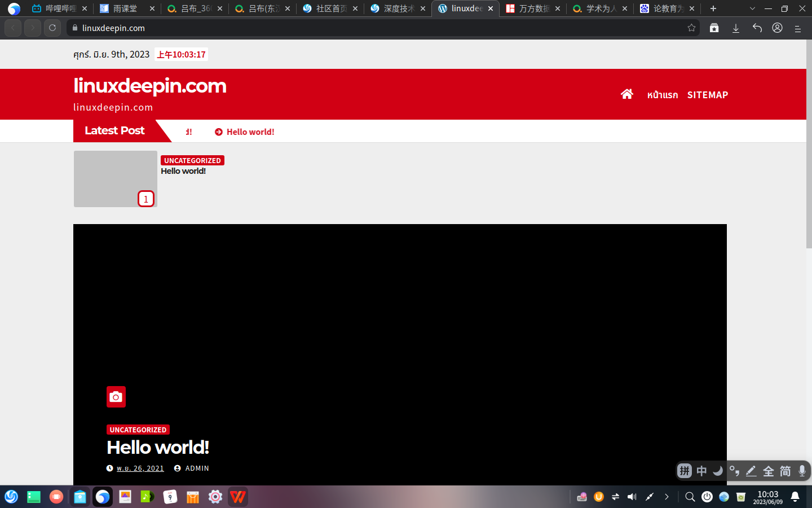Open the user account icon
Screen dimensions: 812x508
click(x=778, y=28)
